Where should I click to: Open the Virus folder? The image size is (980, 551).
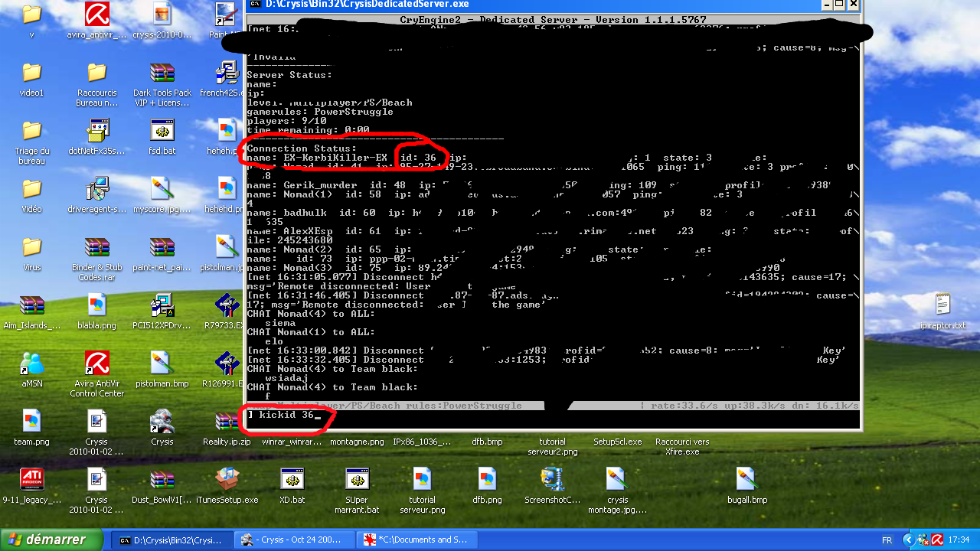click(31, 247)
